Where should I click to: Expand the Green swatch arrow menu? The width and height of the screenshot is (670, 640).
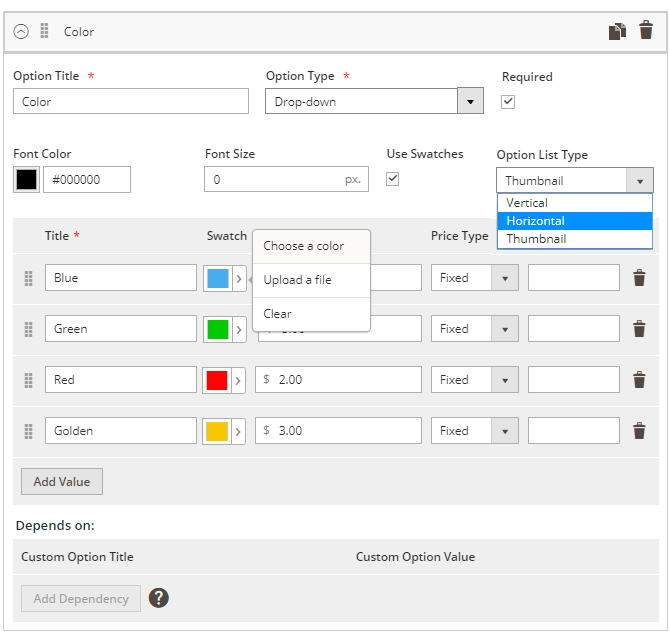click(239, 330)
